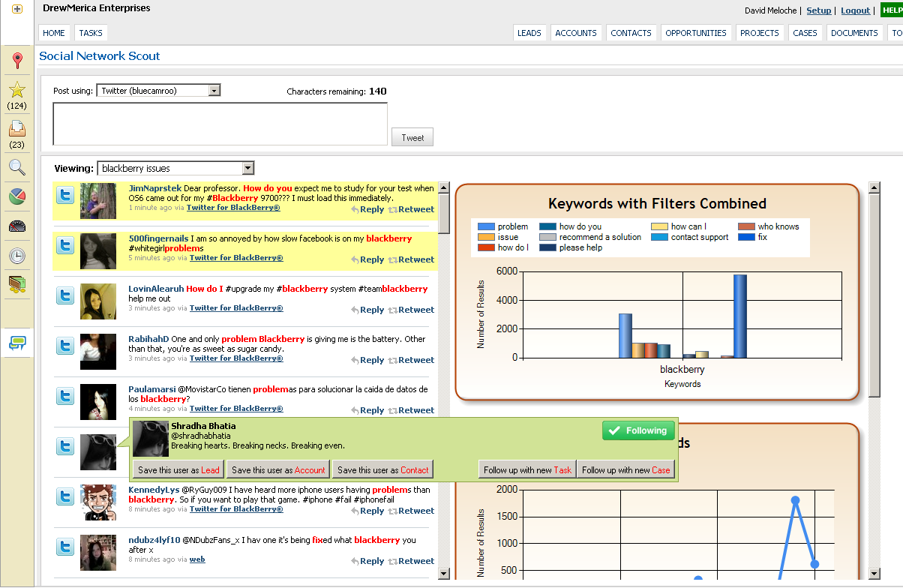Go to the TASKS tab
Screen dimensions: 903x588
(91, 33)
